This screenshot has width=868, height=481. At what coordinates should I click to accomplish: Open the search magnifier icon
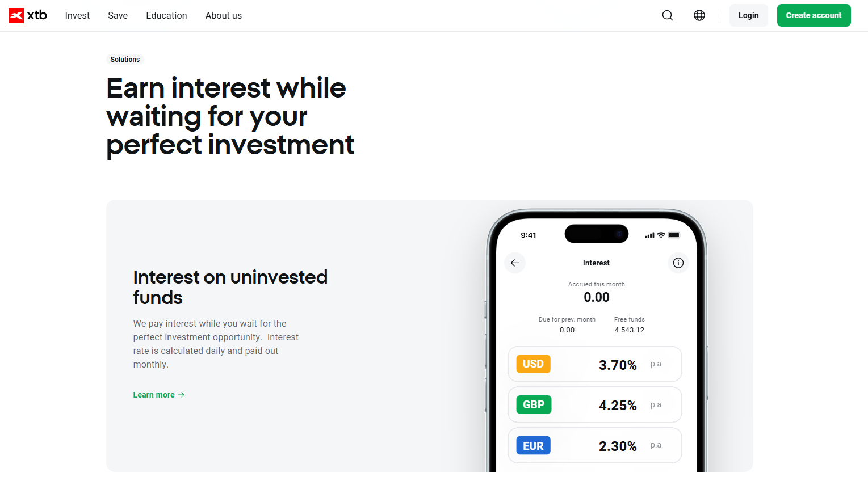coord(668,15)
